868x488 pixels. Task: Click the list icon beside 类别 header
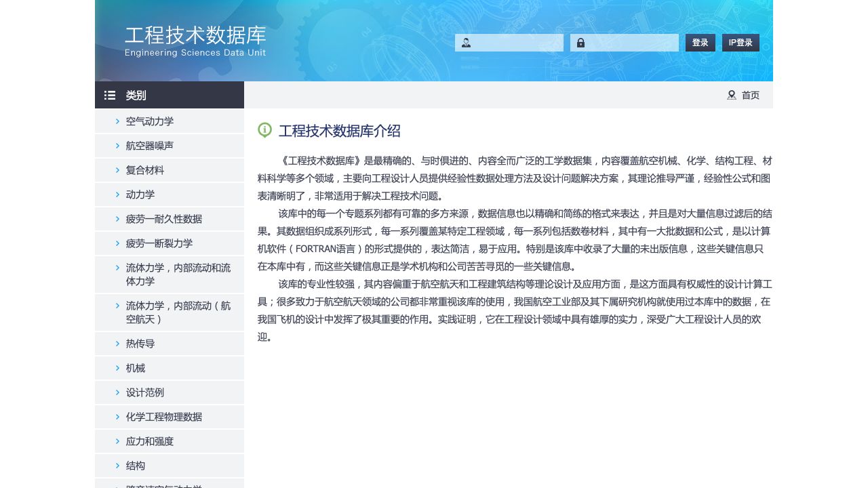click(x=110, y=96)
